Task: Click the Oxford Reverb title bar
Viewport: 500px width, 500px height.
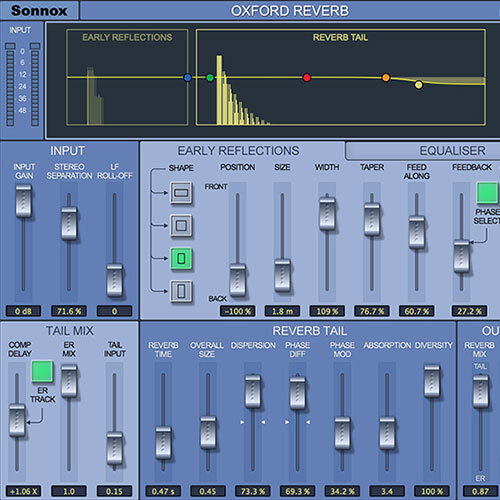Action: [290, 11]
